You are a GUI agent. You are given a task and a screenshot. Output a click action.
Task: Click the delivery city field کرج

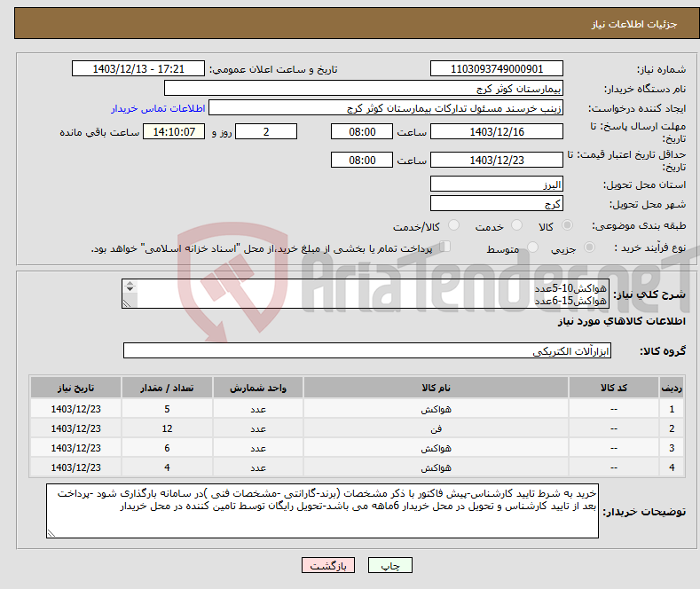pos(497,203)
